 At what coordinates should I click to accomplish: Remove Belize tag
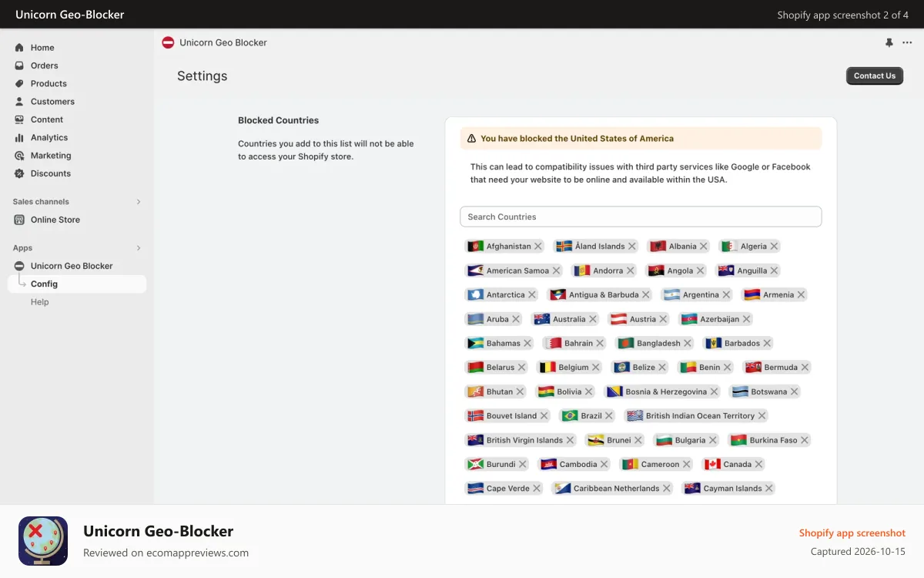[662, 368]
